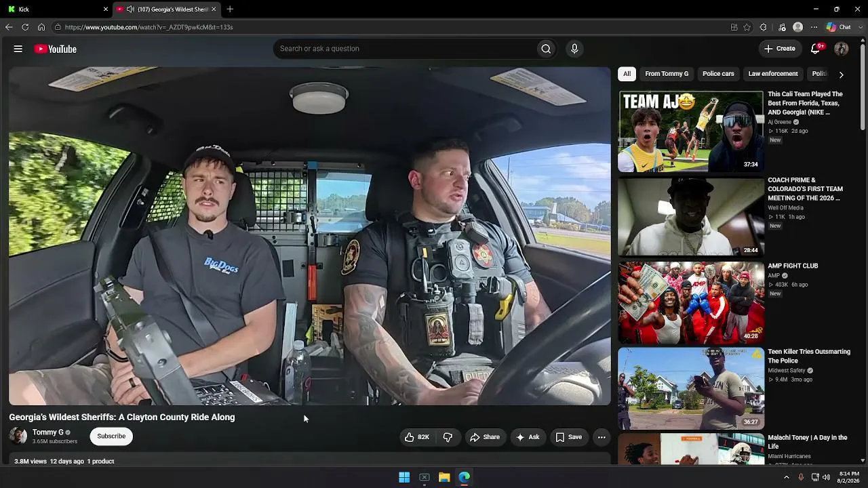Open Malachi Toney video title
Viewport: 868px width, 488px height.
coord(808,442)
